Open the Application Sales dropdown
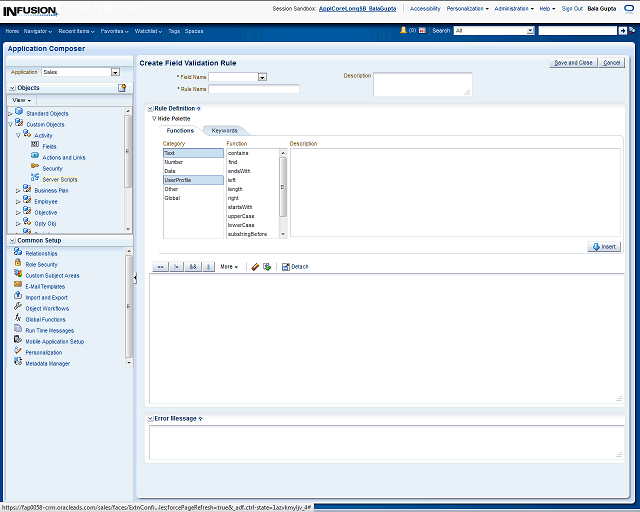Screen dimensions: 640x512 point(115,72)
